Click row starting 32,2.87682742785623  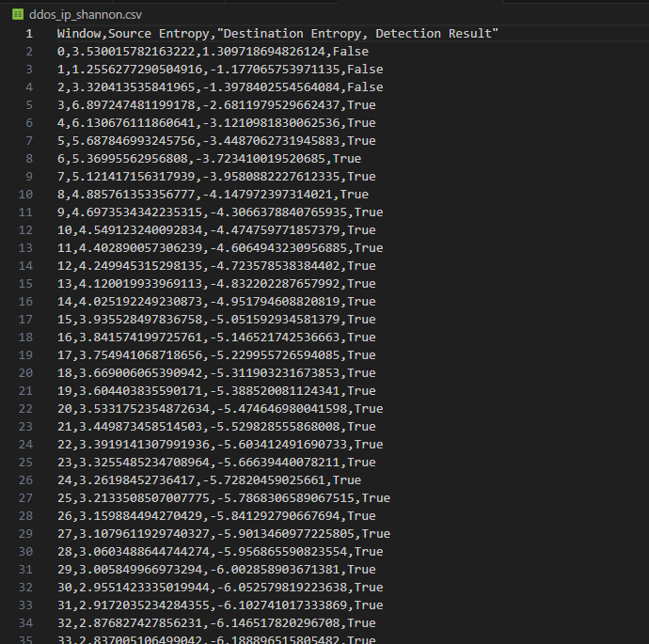coord(216,622)
